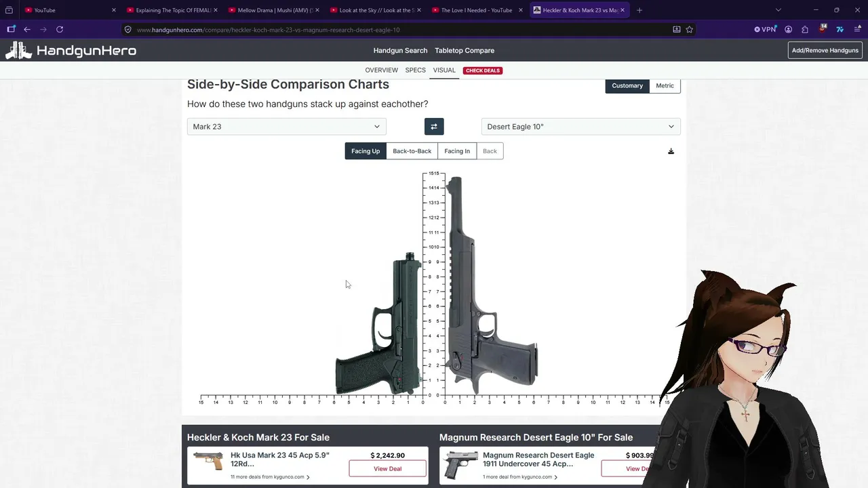The image size is (868, 488).
Task: Expand the tab search dropdown arrow
Action: click(778, 10)
